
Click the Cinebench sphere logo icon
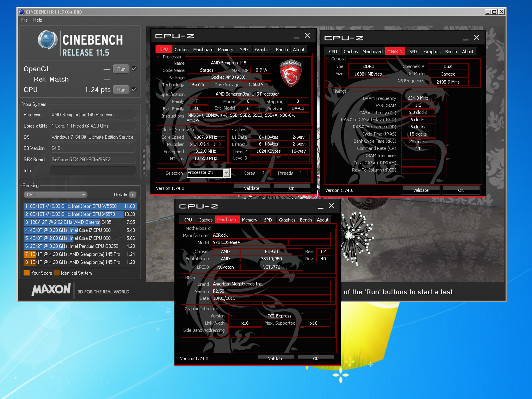coord(48,40)
